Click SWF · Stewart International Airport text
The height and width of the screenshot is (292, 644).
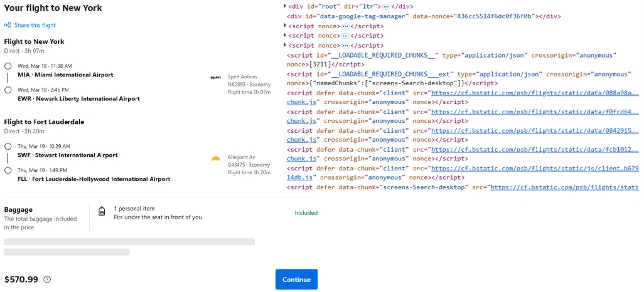click(x=68, y=155)
